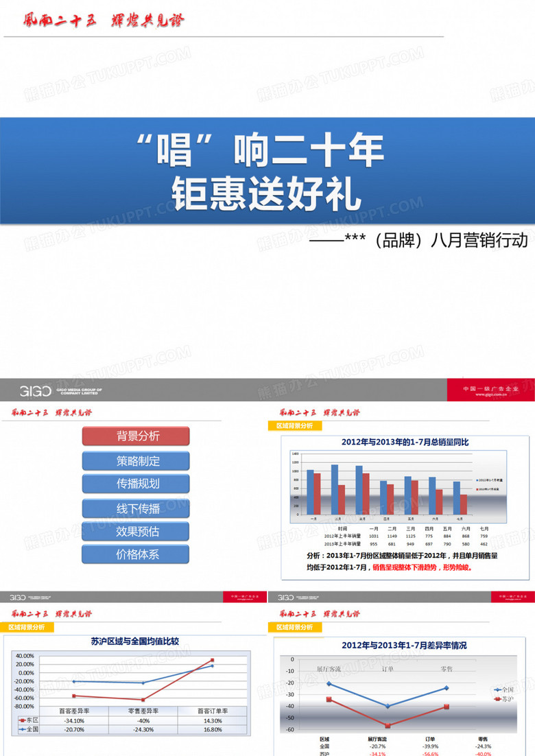Select the 策略制定 button
The image size is (535, 756).
[x=136, y=461]
